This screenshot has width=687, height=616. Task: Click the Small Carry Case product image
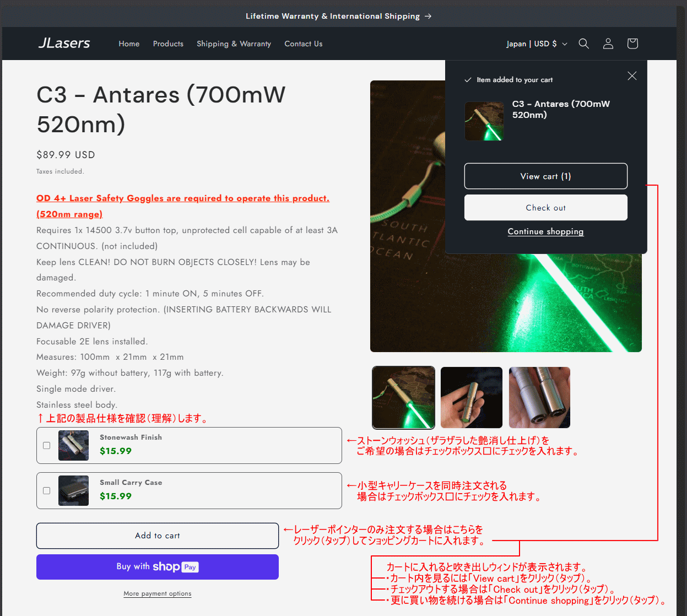(73, 490)
